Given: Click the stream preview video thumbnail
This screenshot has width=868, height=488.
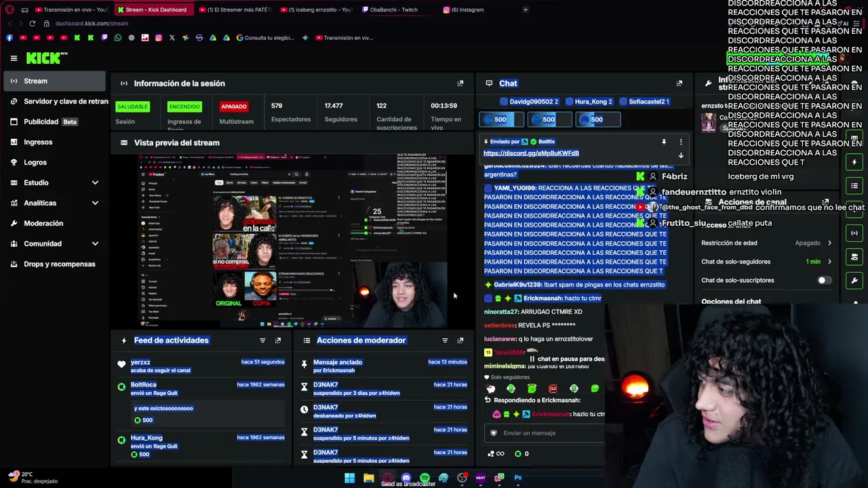Looking at the screenshot, I should [293, 241].
